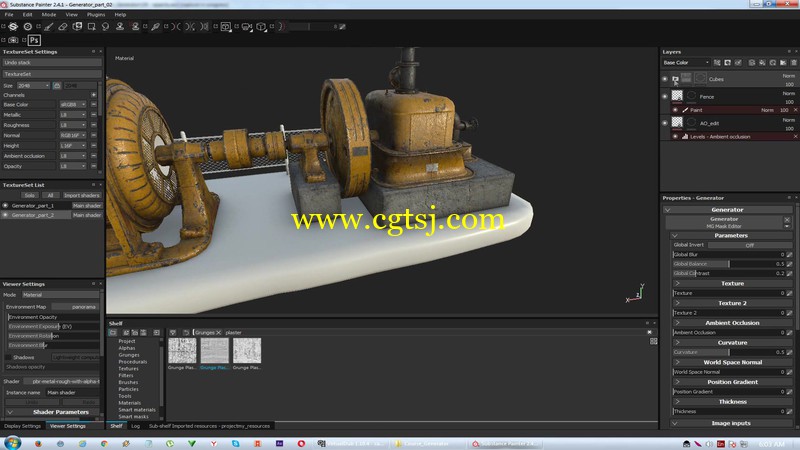Adjust the Global Balance slider
The width and height of the screenshot is (800, 450).
click(x=729, y=264)
